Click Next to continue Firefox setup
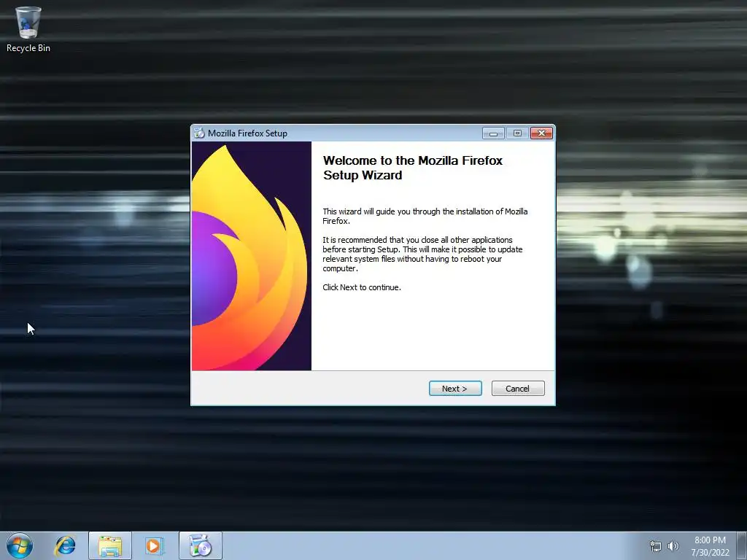Viewport: 747px width, 560px height. pos(455,388)
